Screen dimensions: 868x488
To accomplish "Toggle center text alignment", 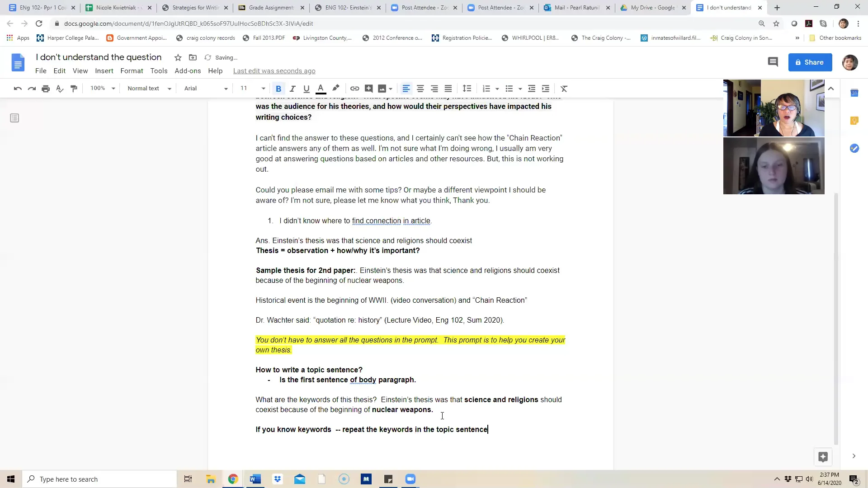I will point(420,89).
